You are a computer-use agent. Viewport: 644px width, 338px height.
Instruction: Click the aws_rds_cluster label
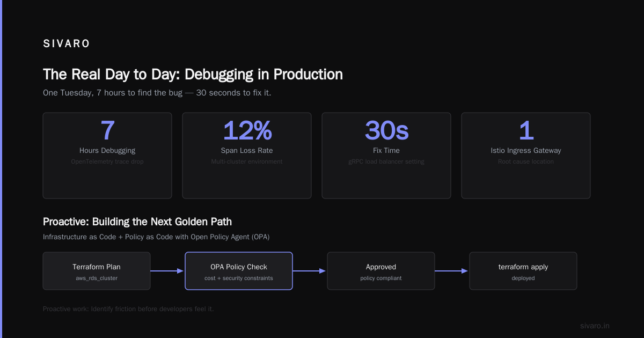coord(97,278)
